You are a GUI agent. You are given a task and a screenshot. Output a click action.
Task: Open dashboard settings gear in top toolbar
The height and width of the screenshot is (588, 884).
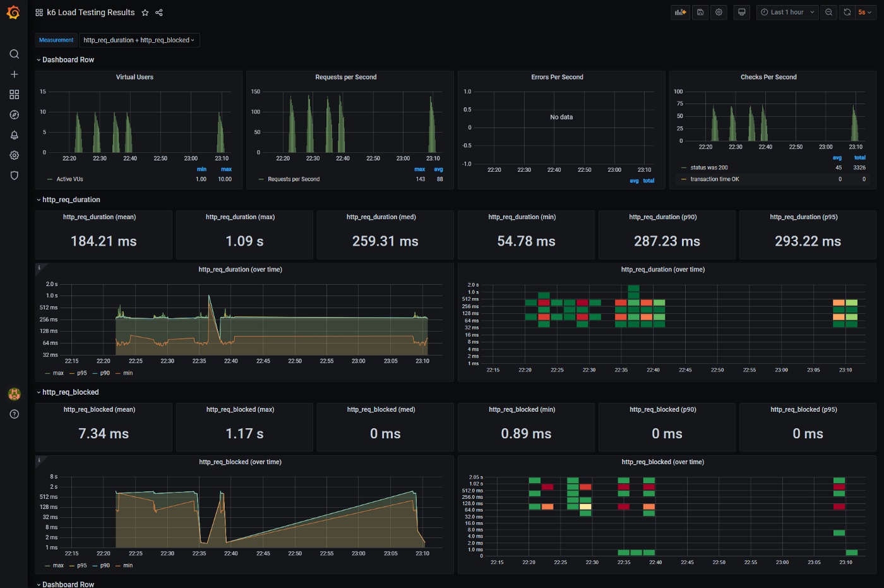[x=719, y=12]
